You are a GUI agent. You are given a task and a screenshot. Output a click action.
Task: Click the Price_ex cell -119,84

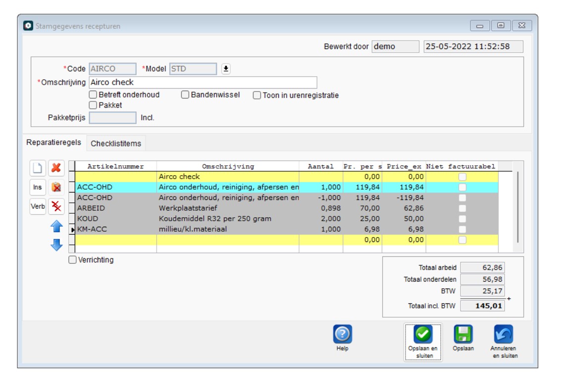[404, 197]
